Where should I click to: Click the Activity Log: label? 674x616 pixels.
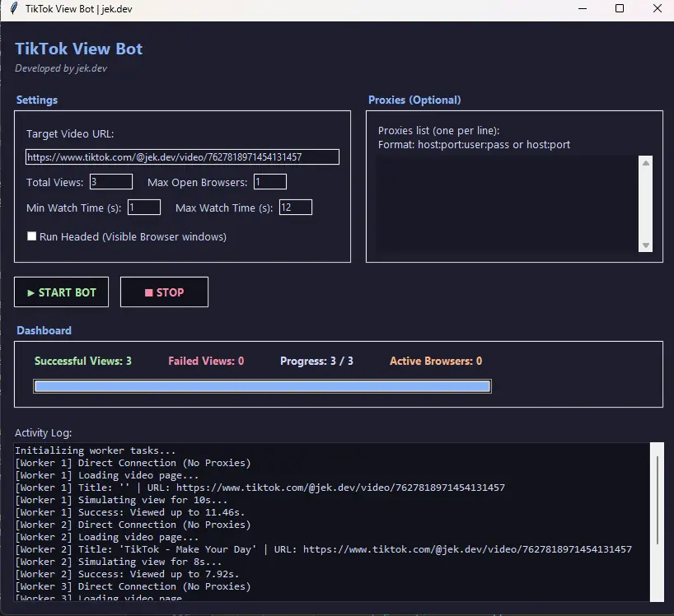click(x=44, y=432)
